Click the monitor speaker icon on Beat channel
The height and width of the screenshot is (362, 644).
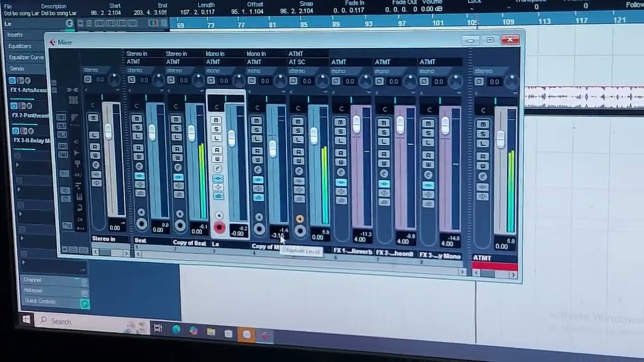(141, 213)
